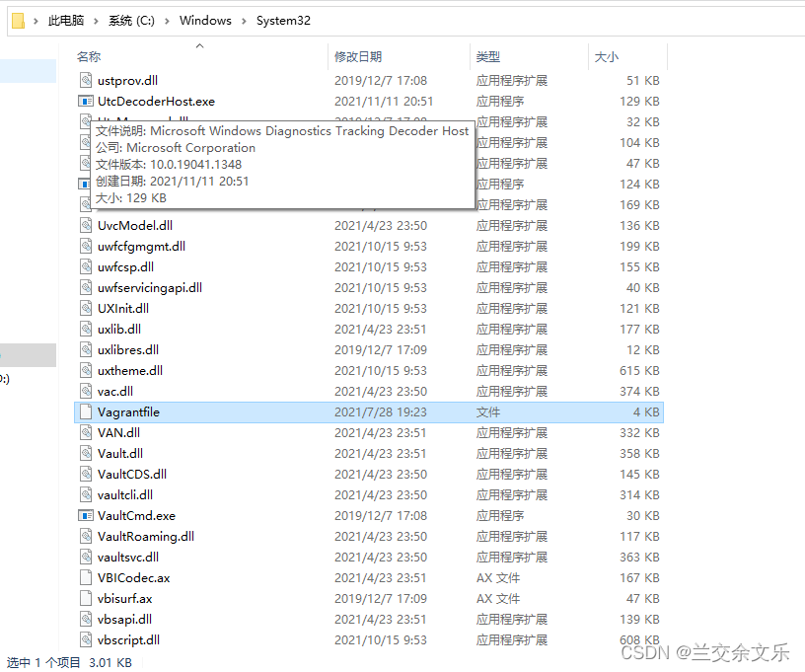Select the file named ustprov.dll

pyautogui.click(x=127, y=81)
